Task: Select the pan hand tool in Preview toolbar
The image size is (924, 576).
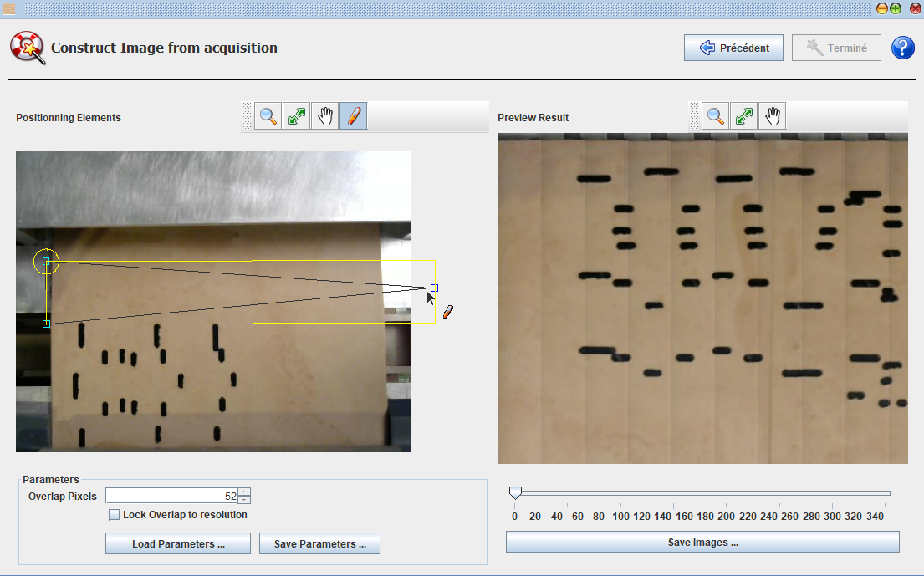Action: click(x=772, y=117)
